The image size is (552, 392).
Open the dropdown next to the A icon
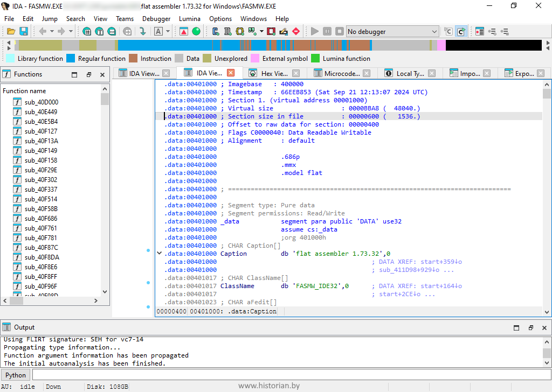(168, 32)
